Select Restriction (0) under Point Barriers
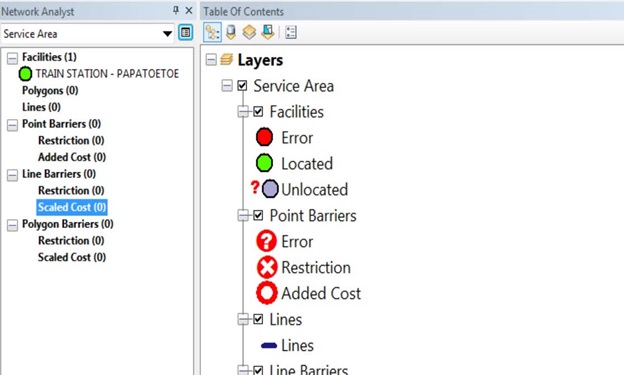624x375 pixels. (71, 141)
